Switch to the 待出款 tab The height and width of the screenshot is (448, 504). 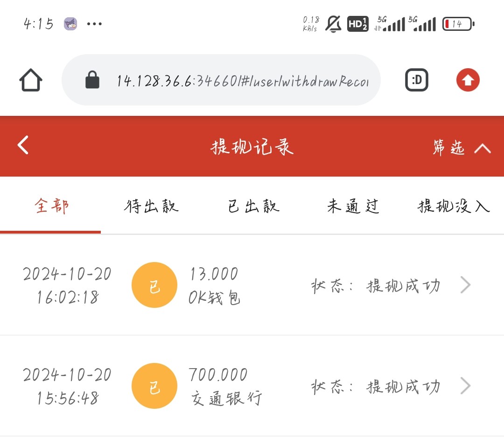click(x=151, y=206)
